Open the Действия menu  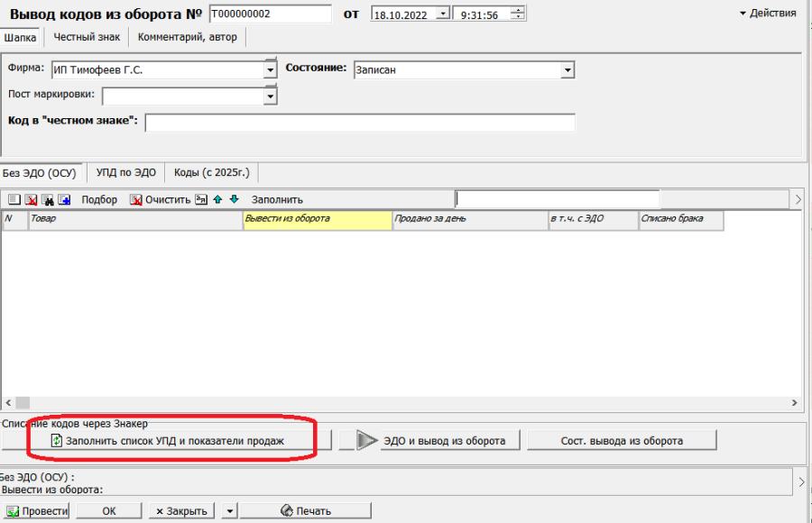(767, 14)
